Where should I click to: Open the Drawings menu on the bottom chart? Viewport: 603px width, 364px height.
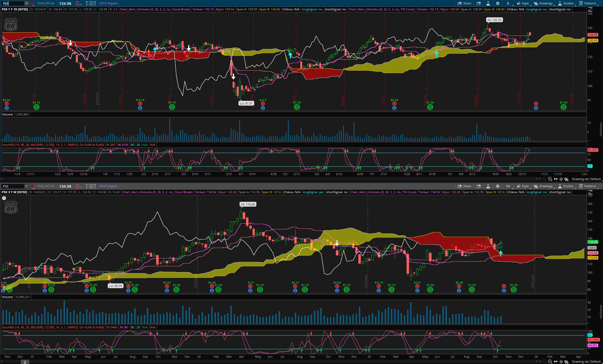(x=543, y=186)
